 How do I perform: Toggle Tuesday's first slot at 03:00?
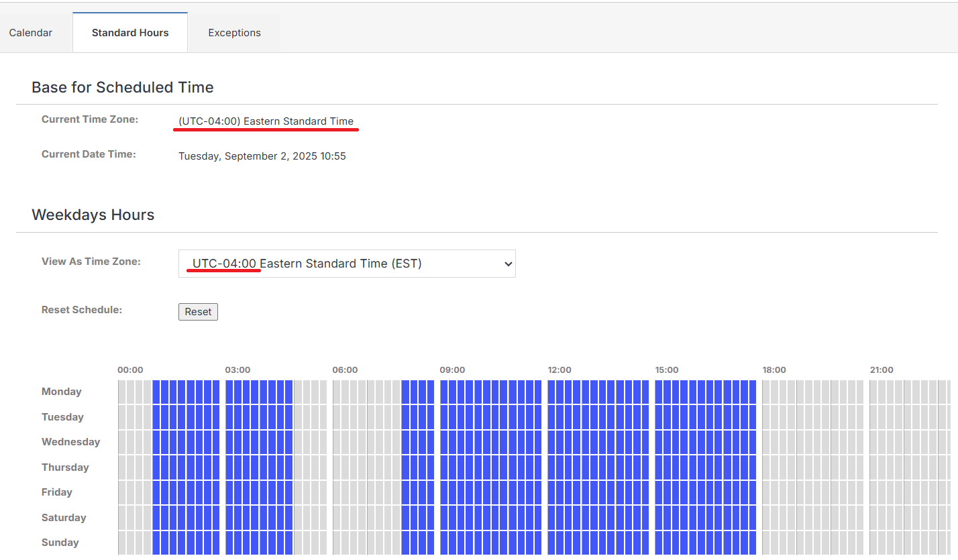229,417
